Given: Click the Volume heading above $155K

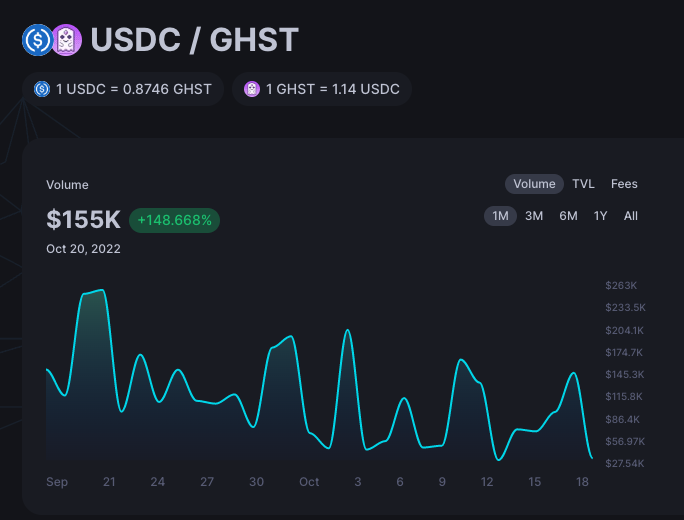Looking at the screenshot, I should pyautogui.click(x=67, y=185).
